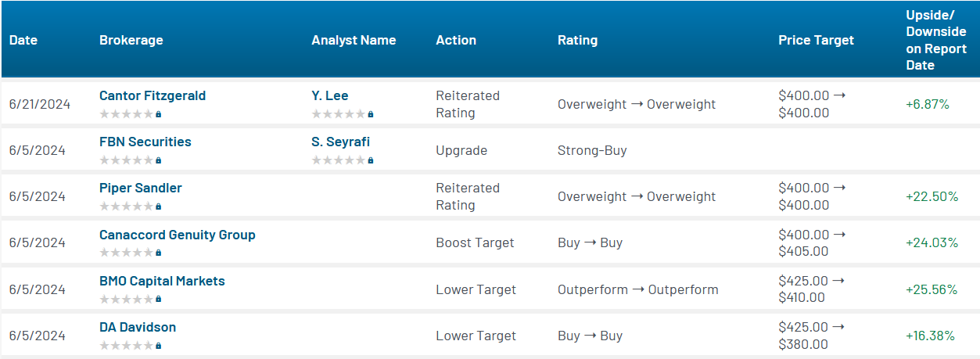This screenshot has width=980, height=359.
Task: Select the 6/21/2024 date cell
Action: tap(40, 104)
